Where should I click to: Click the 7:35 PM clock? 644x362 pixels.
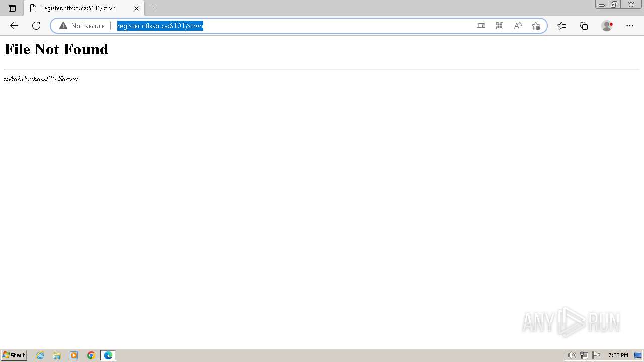[x=618, y=355]
